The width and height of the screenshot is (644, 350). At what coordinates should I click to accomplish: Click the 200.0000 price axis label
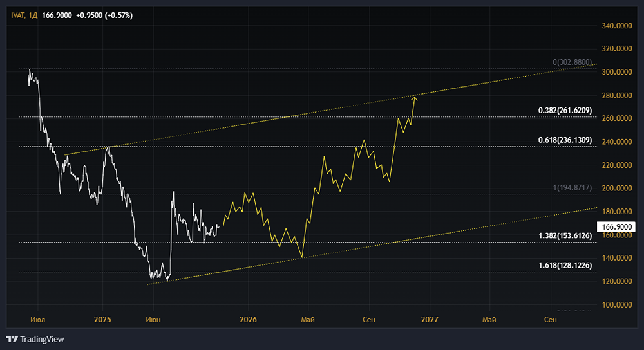click(616, 188)
